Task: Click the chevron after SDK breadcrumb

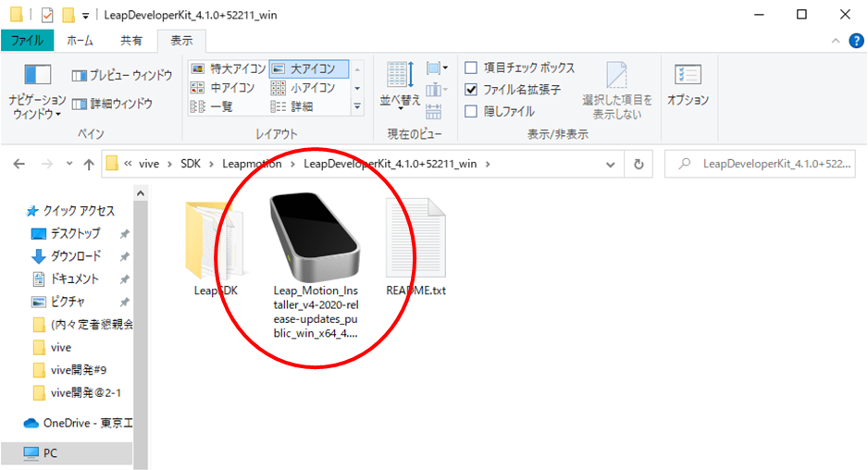Action: pyautogui.click(x=211, y=164)
